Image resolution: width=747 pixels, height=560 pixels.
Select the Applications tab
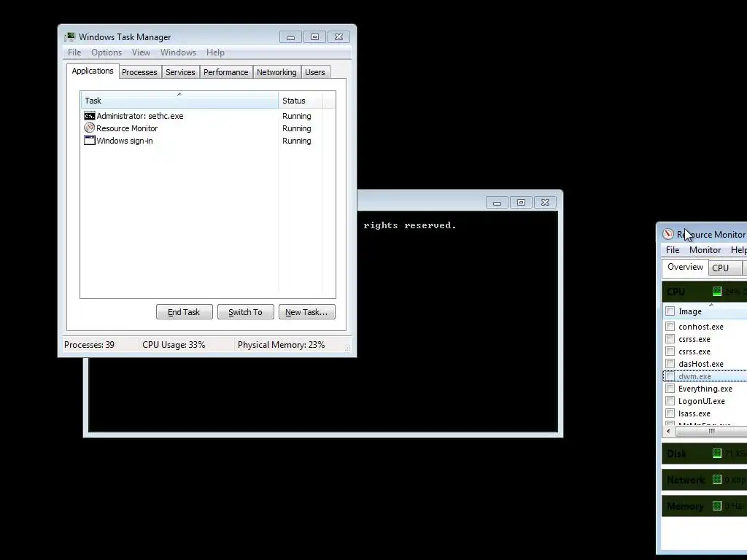(x=93, y=71)
